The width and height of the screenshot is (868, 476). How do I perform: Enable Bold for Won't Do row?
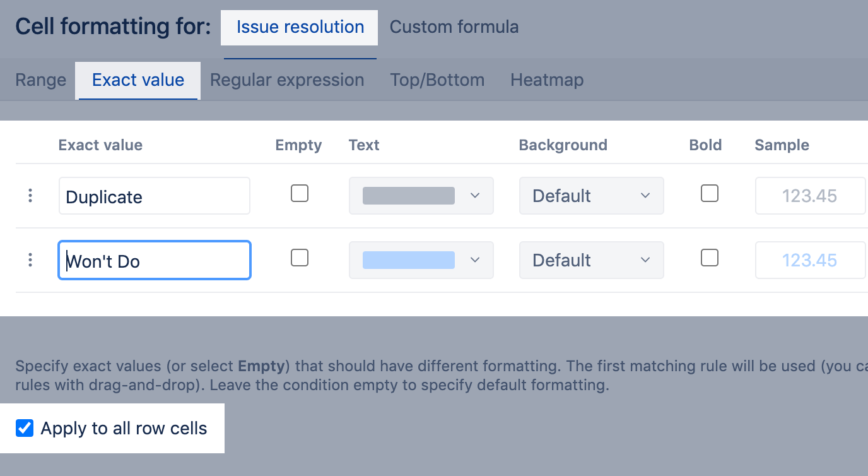coord(710,258)
